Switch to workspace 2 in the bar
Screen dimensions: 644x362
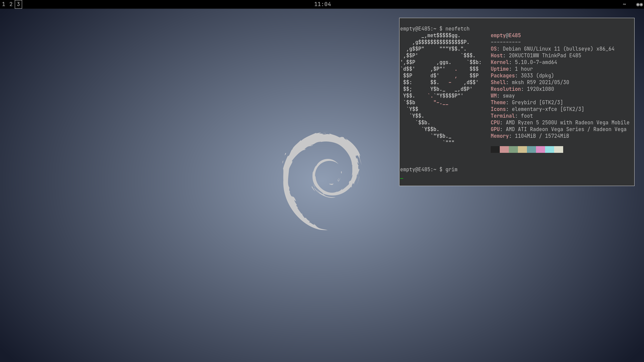tap(11, 4)
